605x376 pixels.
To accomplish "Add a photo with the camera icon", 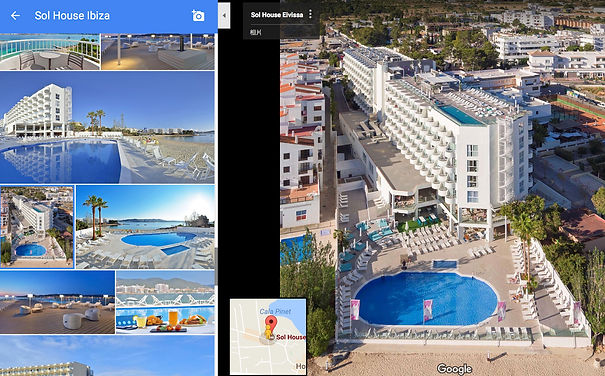I will point(198,15).
